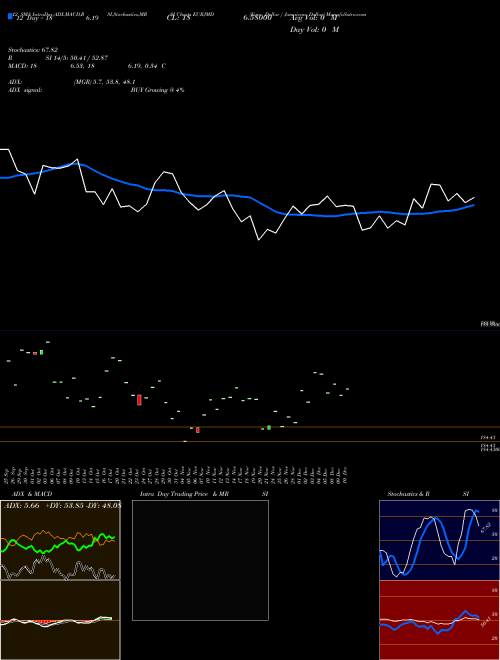Click the 'ADX & MACD' panel title
This screenshot has width=500, height=660.
pos(32,494)
